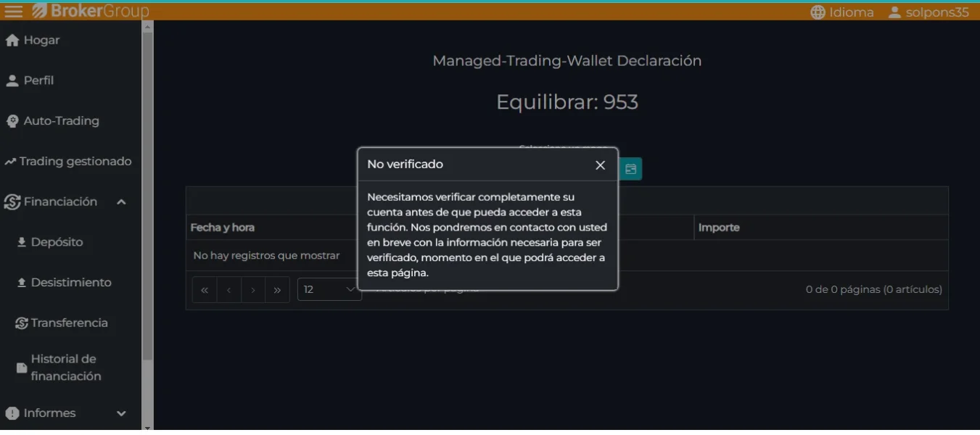Click the Trading gestionado chart icon
980x435 pixels.
click(10, 162)
